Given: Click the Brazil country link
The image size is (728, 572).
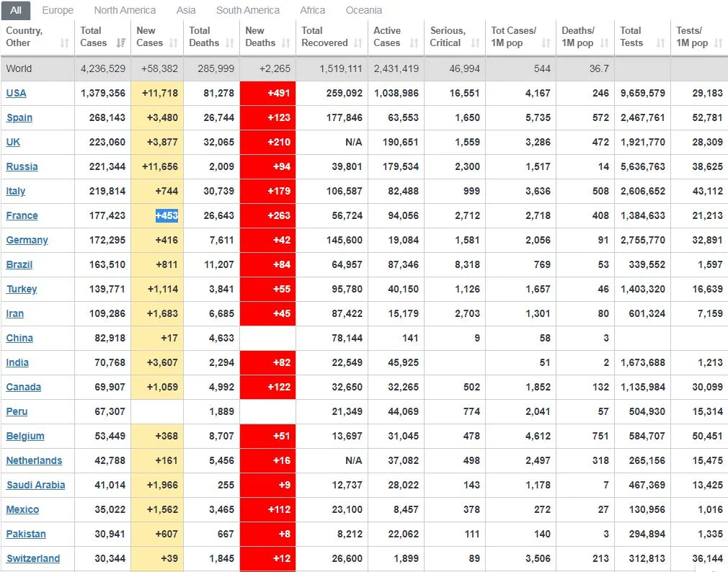Looking at the screenshot, I should click(19, 265).
